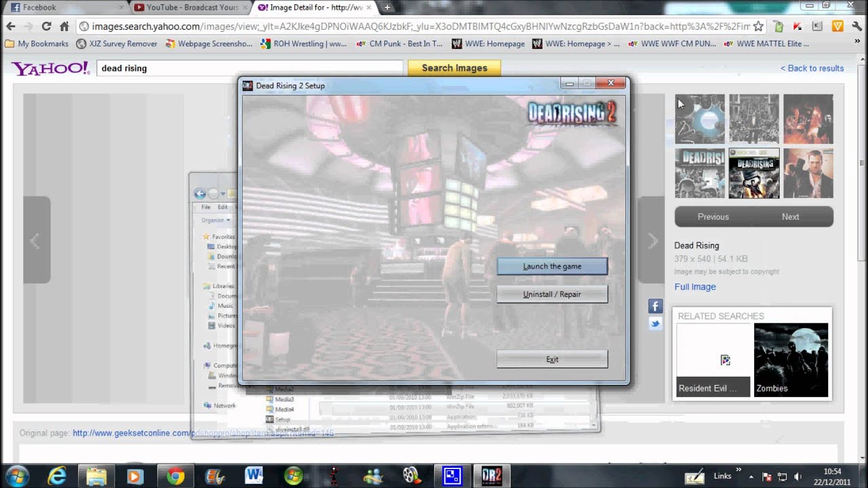Share the image on Facebook
This screenshot has width=868, height=488.
point(655,306)
